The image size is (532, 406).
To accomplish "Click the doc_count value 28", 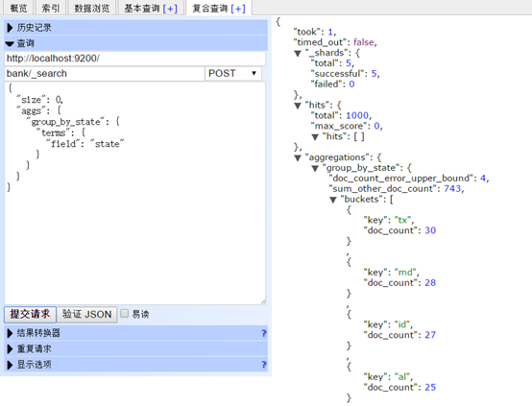I will pyautogui.click(x=430, y=282).
